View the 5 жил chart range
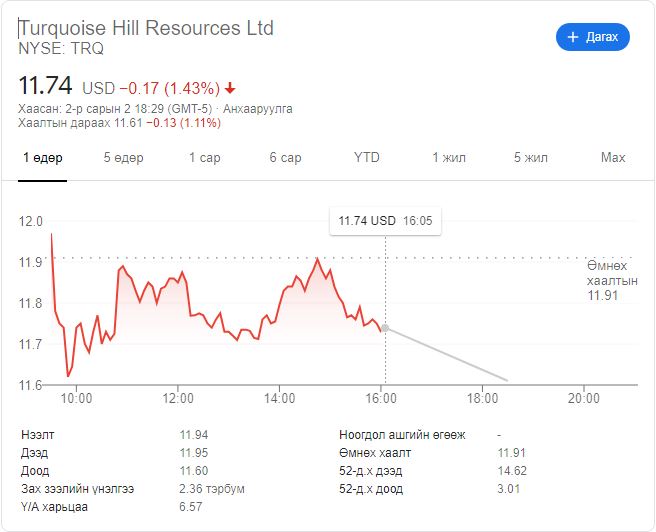 point(530,158)
